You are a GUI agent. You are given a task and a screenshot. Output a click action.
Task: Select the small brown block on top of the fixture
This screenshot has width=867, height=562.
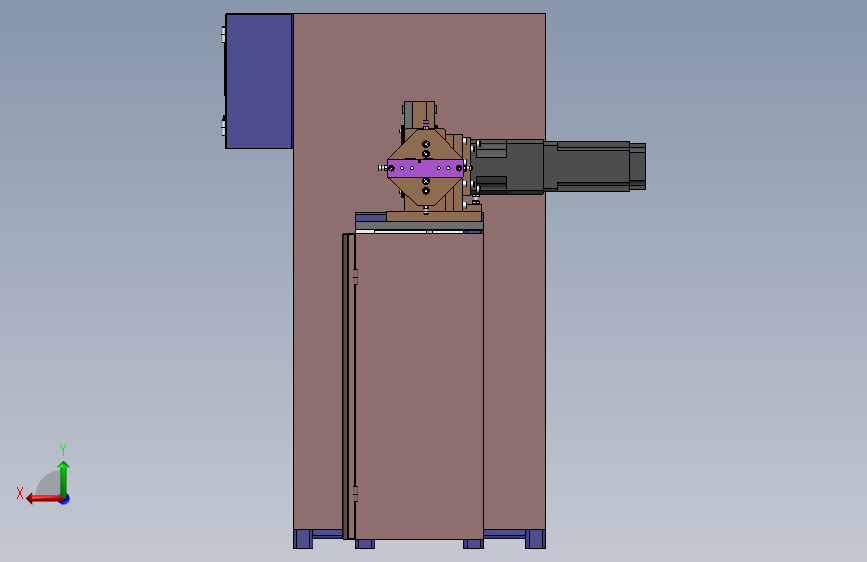[419, 115]
